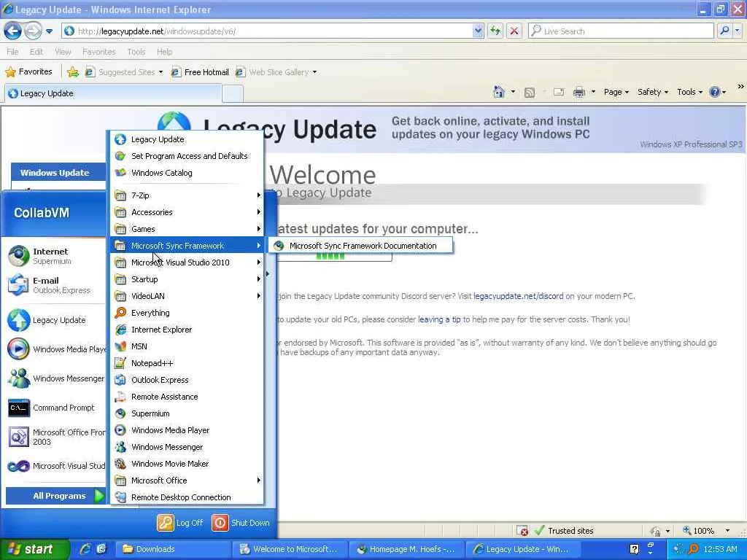This screenshot has height=560, width=747.
Task: Open the Favorites menu in menu bar
Action: click(98, 52)
